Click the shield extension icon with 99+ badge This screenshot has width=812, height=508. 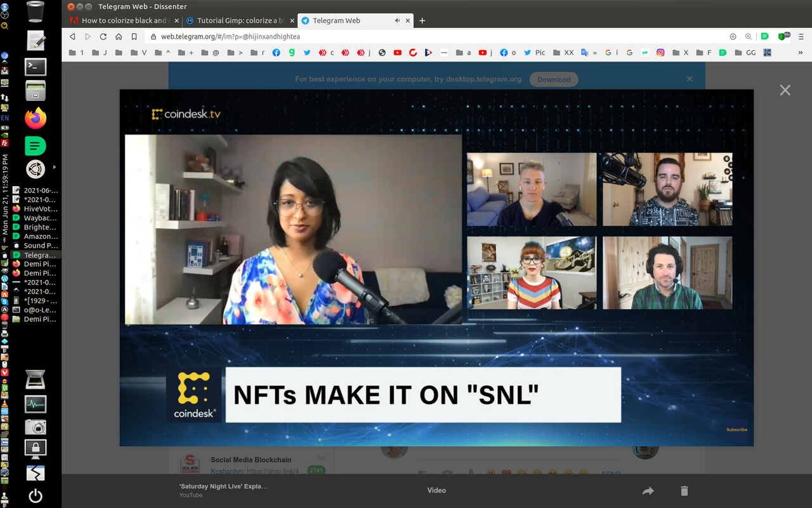tap(784, 36)
